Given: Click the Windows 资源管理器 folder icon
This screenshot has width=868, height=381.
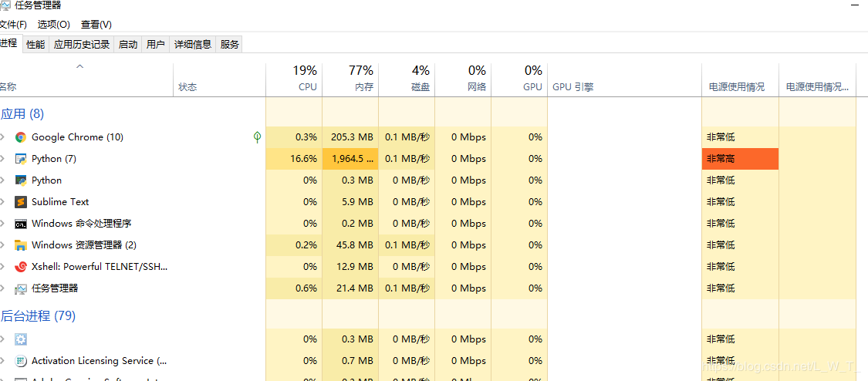Looking at the screenshot, I should tap(21, 245).
